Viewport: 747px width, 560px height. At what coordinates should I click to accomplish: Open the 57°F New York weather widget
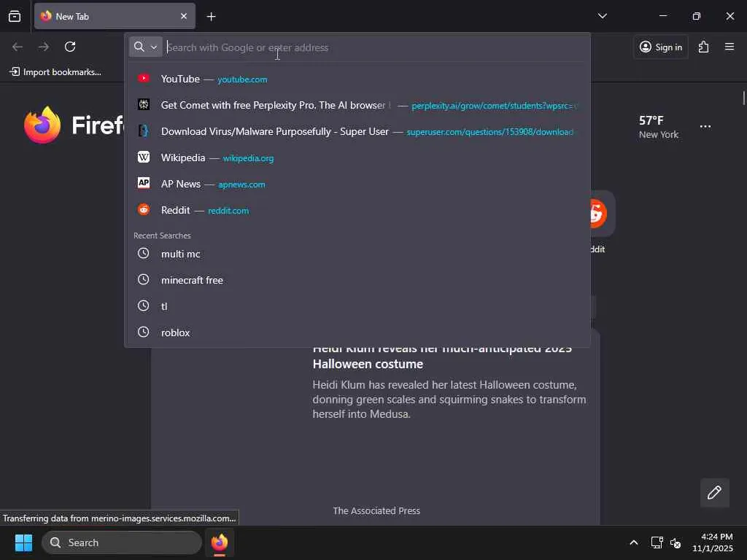(659, 127)
